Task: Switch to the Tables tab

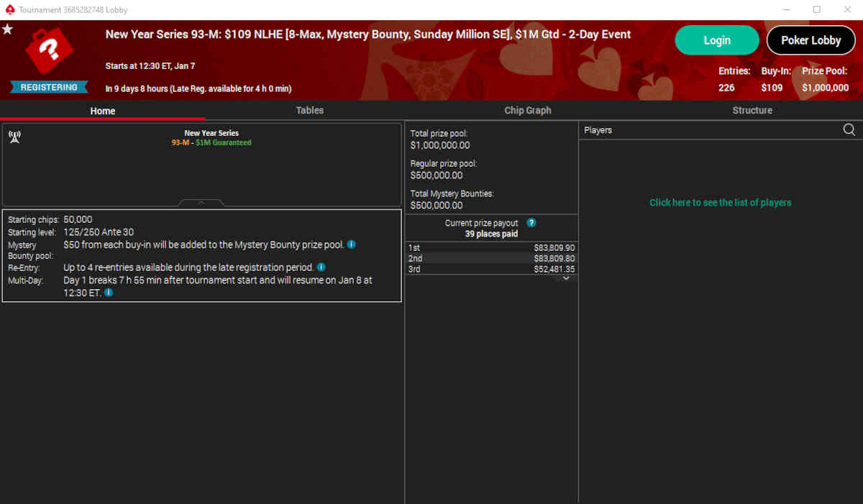Action: coord(309,110)
